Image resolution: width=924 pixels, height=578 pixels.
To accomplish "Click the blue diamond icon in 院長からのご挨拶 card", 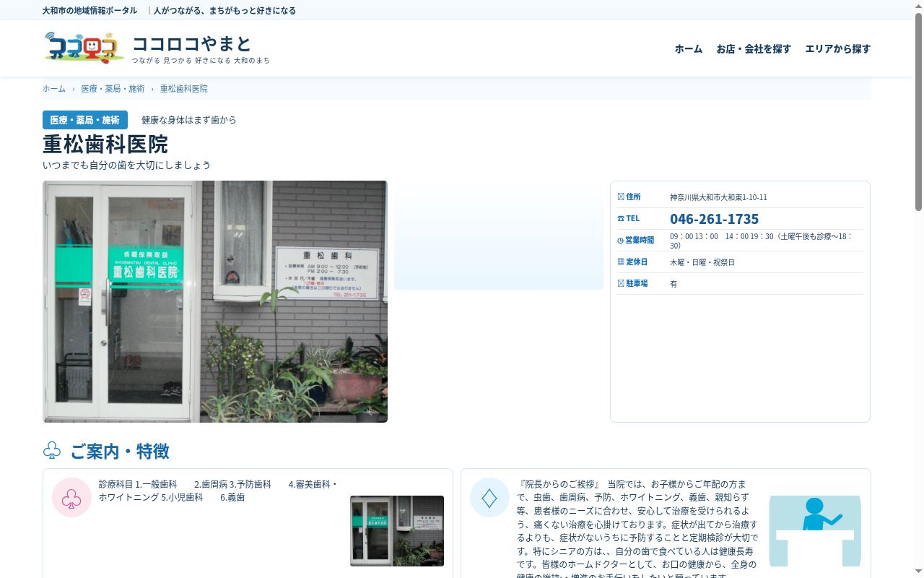I will click(489, 498).
